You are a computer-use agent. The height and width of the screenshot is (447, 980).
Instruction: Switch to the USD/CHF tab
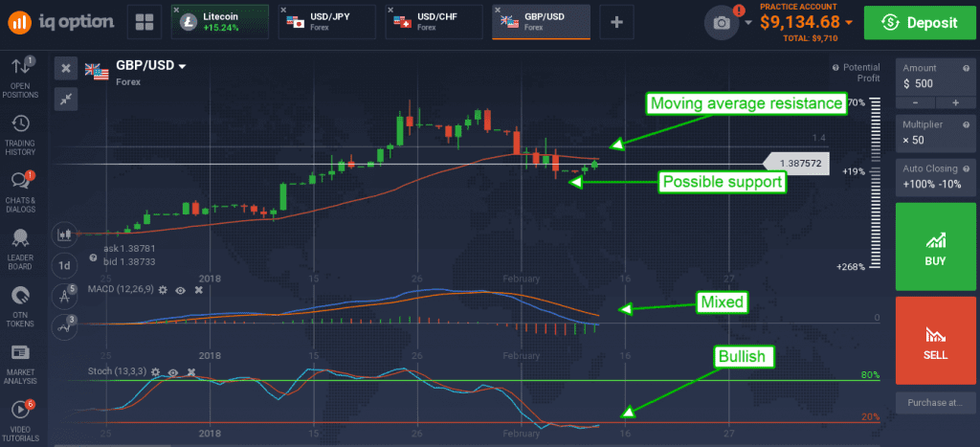(x=434, y=23)
